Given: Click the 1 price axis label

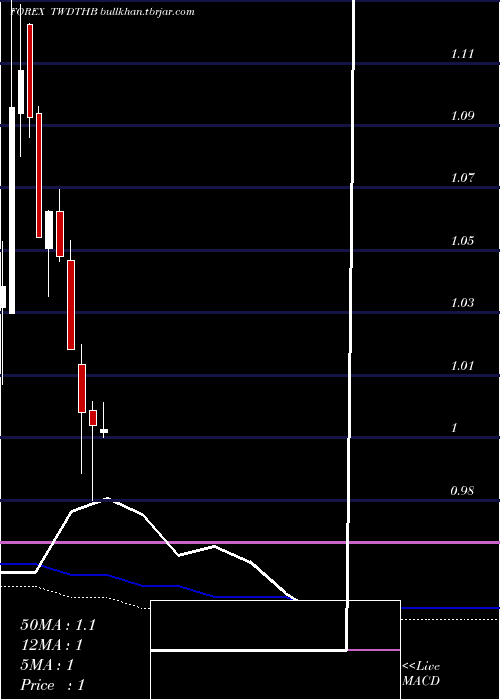Looking at the screenshot, I should coord(454,428).
